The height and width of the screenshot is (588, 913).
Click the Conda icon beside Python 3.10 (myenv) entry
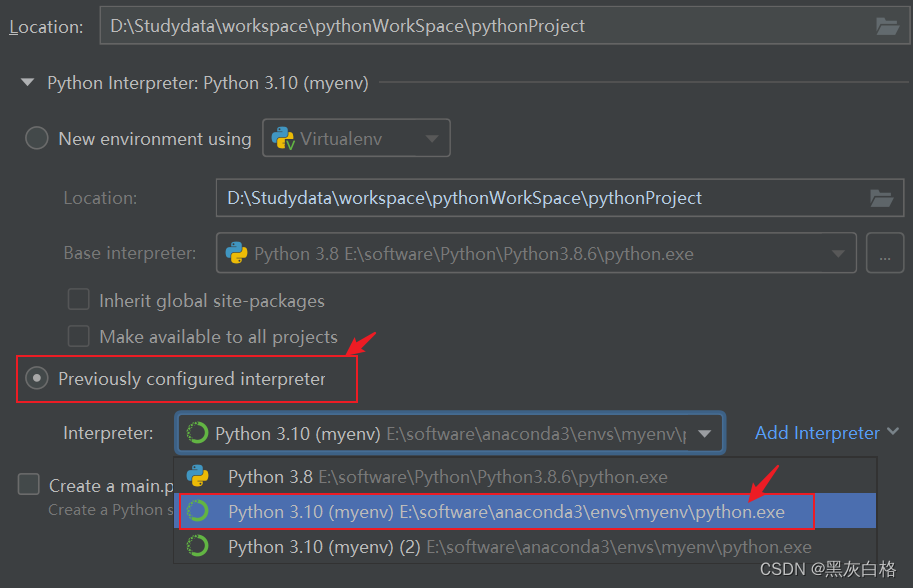point(198,511)
